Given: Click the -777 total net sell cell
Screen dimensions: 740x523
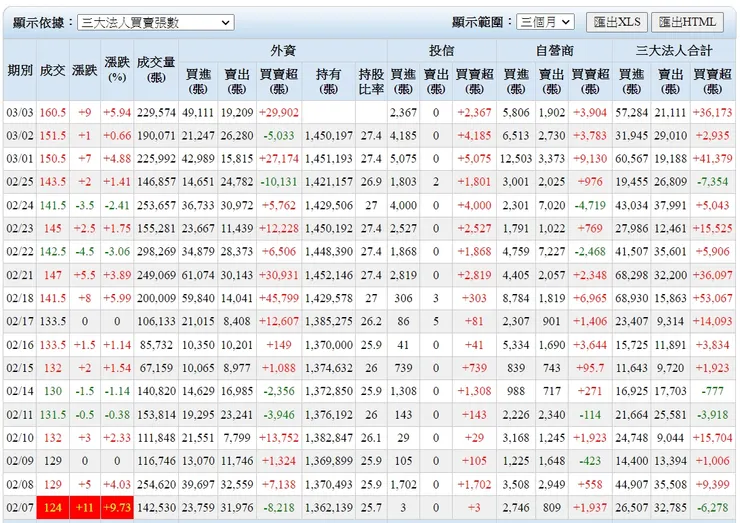Looking at the screenshot, I should click(x=712, y=391).
